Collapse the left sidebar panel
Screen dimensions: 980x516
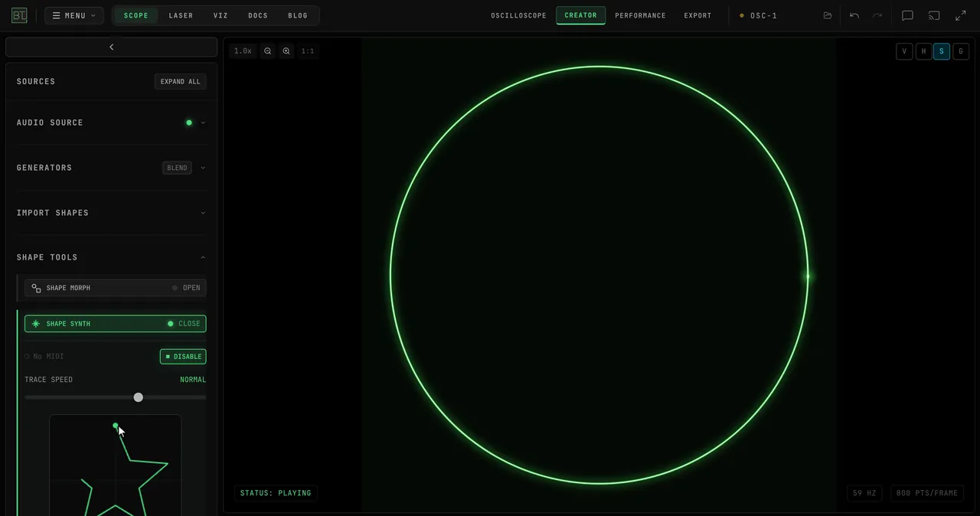point(111,47)
